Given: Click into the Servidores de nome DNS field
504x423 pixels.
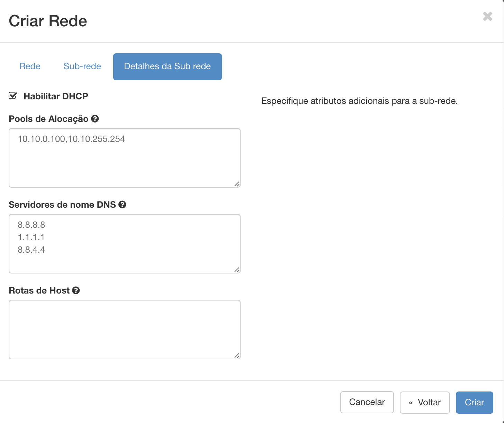Looking at the screenshot, I should click(x=125, y=244).
